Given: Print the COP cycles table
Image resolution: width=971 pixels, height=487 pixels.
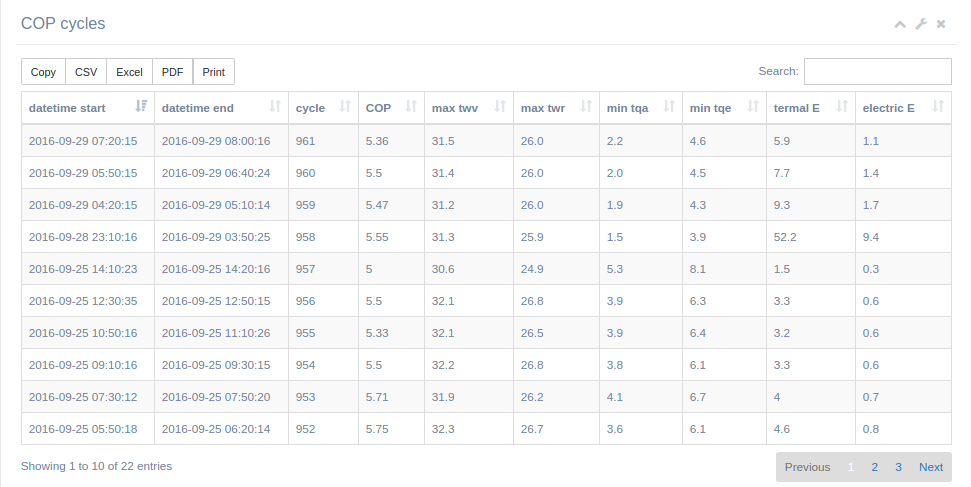Looking at the screenshot, I should (x=214, y=72).
